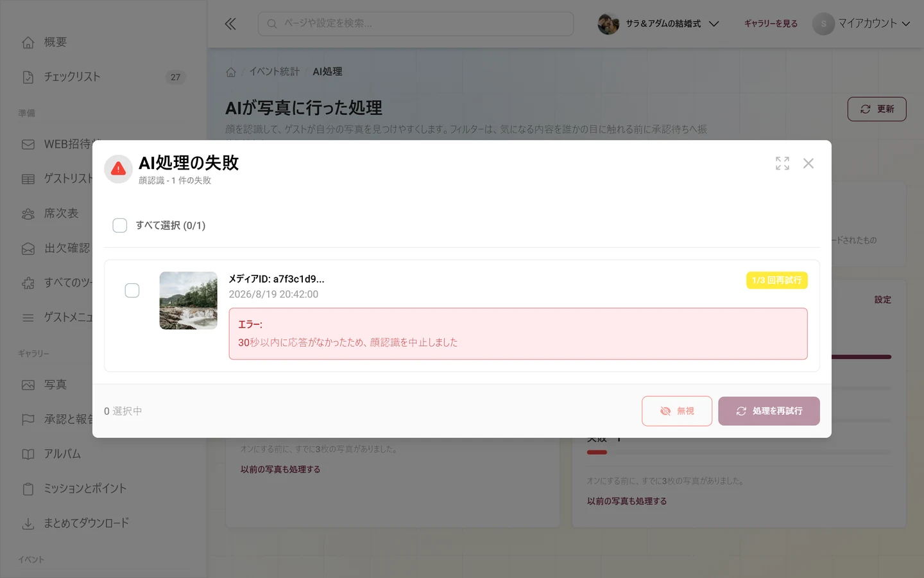Screen dimensions: 924x578
Task: Click the error message text about 30秒
Action: (x=348, y=342)
